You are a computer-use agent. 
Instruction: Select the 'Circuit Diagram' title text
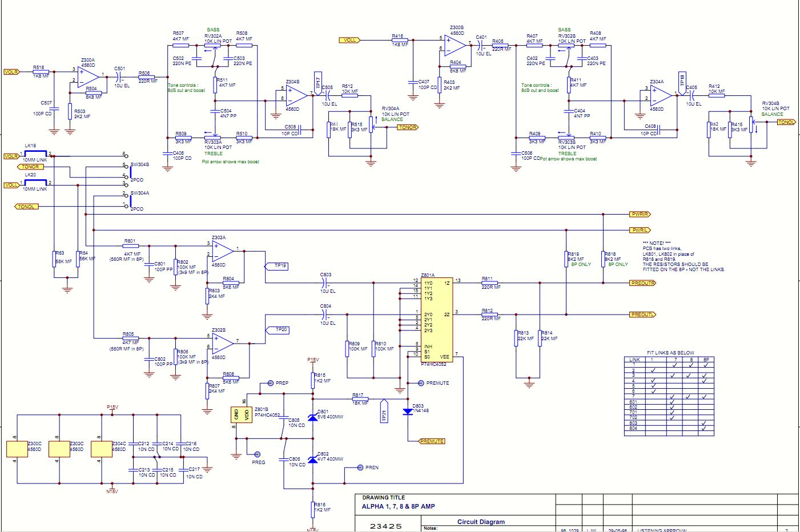(481, 522)
